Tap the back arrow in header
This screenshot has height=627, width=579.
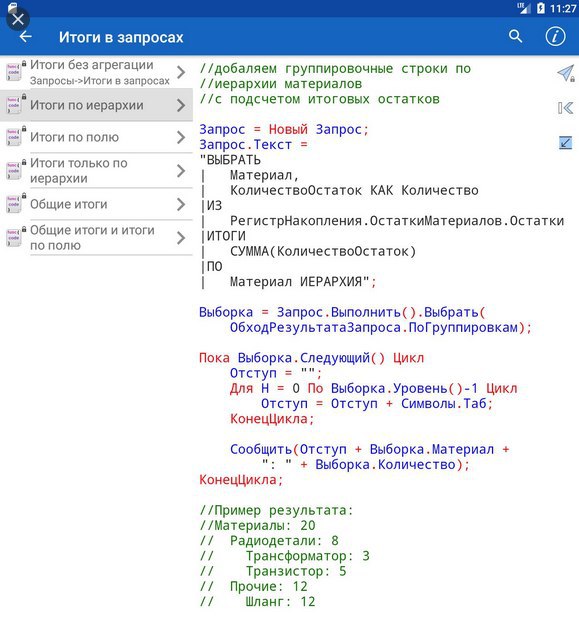[x=26, y=37]
